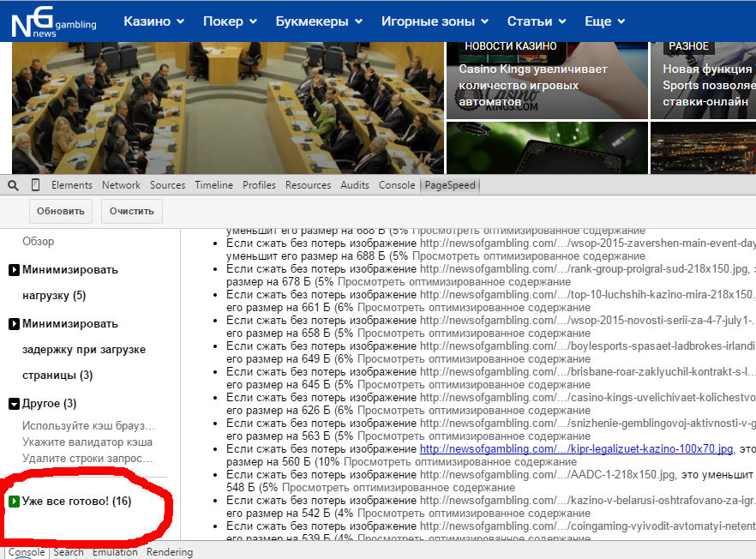Toggle device mode mobile icon

pyautogui.click(x=36, y=185)
